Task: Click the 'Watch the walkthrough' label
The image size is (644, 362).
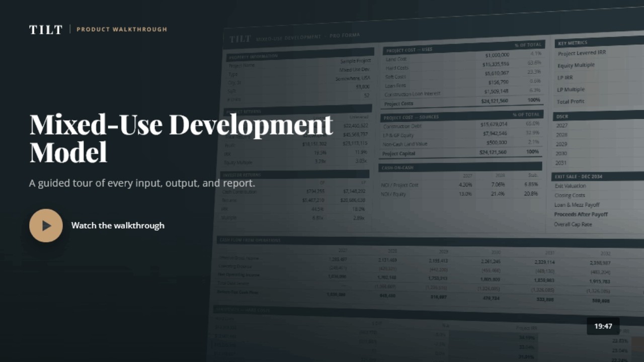Action: tap(118, 226)
